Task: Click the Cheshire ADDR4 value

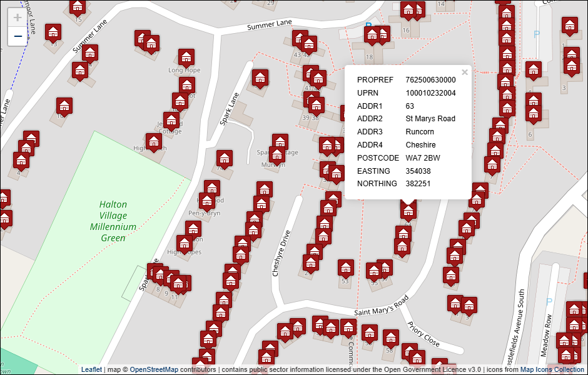Action: tap(420, 144)
